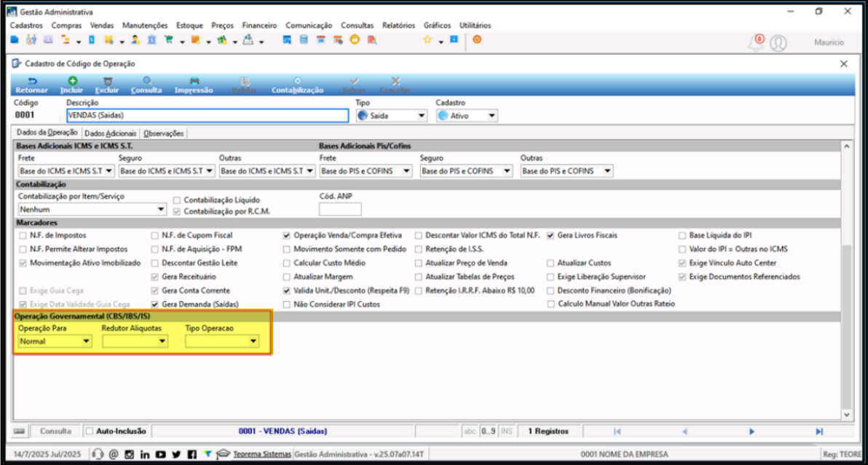Image resolution: width=868 pixels, height=465 pixels.
Task: Click the Consulta button in footer
Action: click(x=55, y=432)
